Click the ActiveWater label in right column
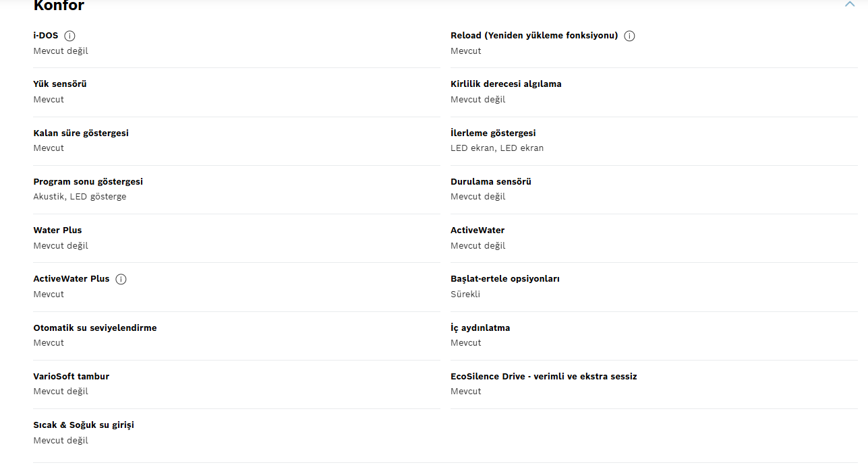 478,230
